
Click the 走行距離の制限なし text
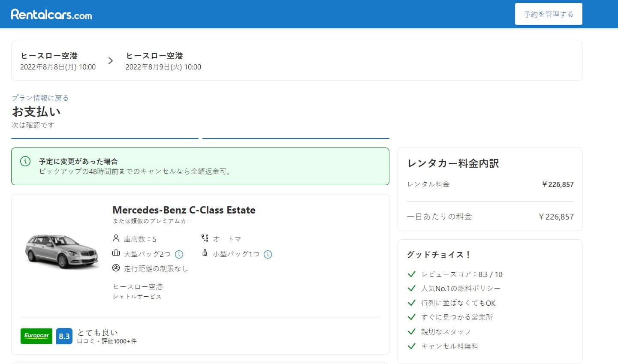tap(156, 269)
